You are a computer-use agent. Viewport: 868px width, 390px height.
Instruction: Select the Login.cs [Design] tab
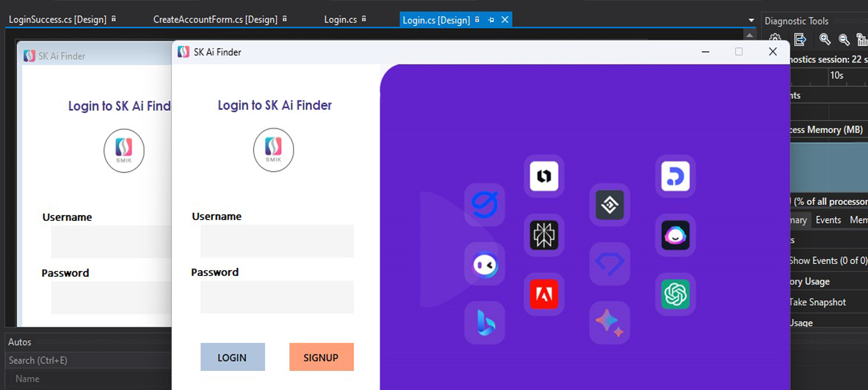pos(436,20)
